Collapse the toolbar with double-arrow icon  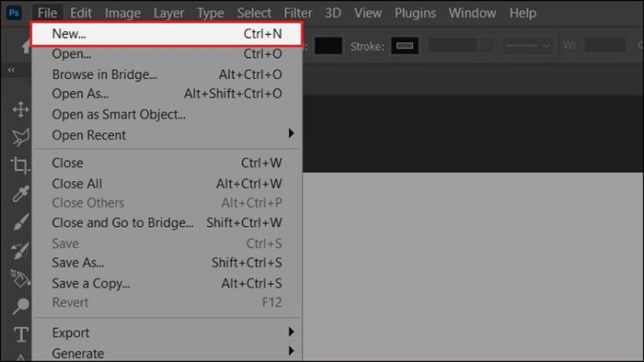pos(11,70)
